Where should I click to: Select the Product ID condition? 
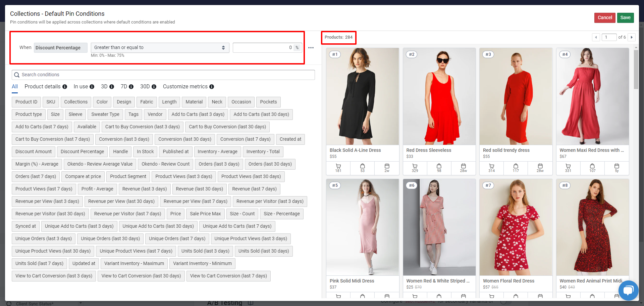click(x=26, y=102)
